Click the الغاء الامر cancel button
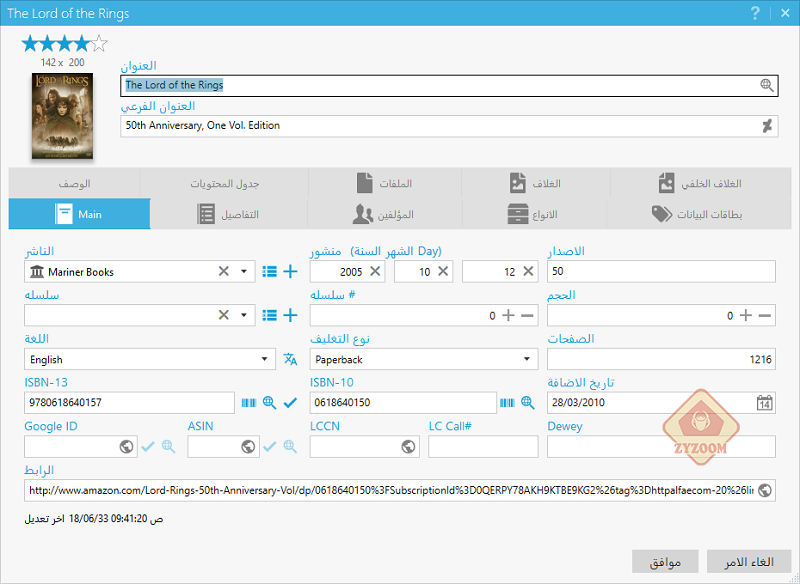The height and width of the screenshot is (584, 800). [749, 562]
